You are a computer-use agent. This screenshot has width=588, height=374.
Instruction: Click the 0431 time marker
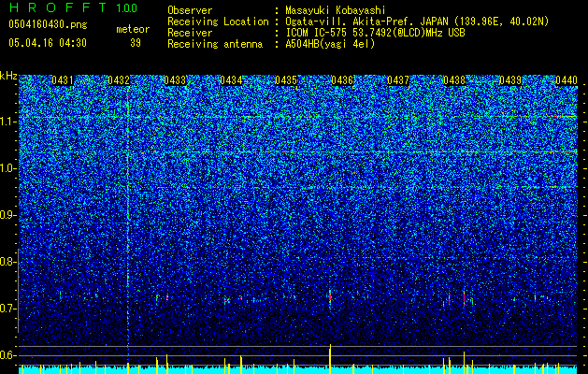coord(63,80)
